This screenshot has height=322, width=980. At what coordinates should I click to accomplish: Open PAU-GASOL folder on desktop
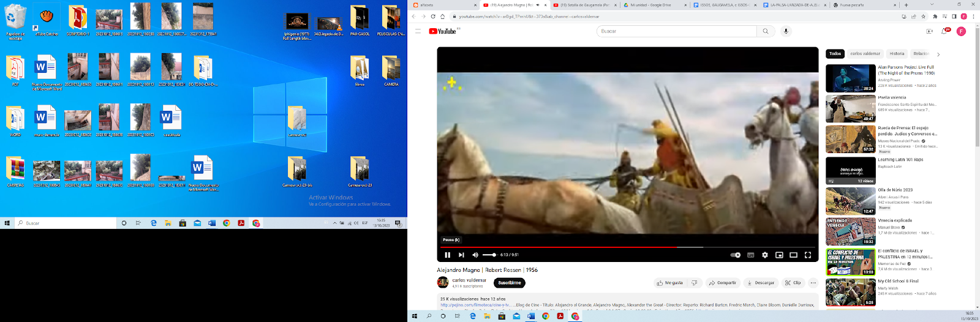360,21
